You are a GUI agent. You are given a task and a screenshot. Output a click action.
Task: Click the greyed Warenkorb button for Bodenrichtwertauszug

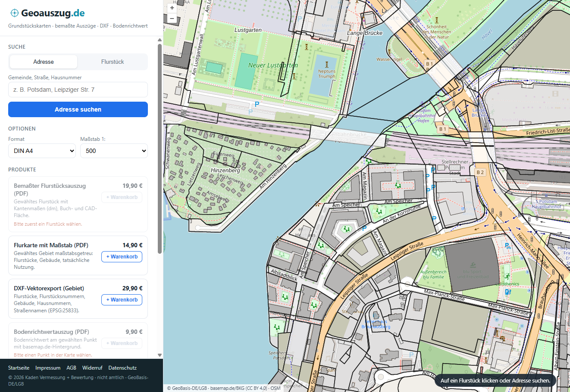coord(122,343)
